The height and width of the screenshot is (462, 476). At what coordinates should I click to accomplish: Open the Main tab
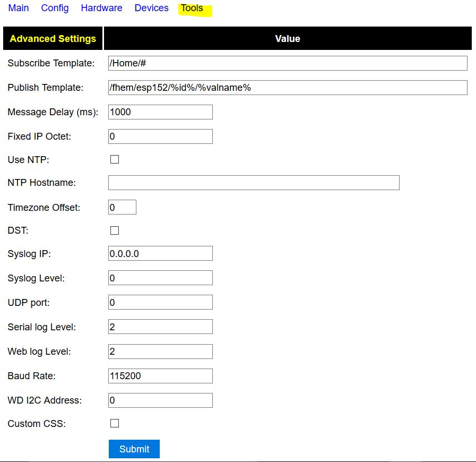point(19,8)
